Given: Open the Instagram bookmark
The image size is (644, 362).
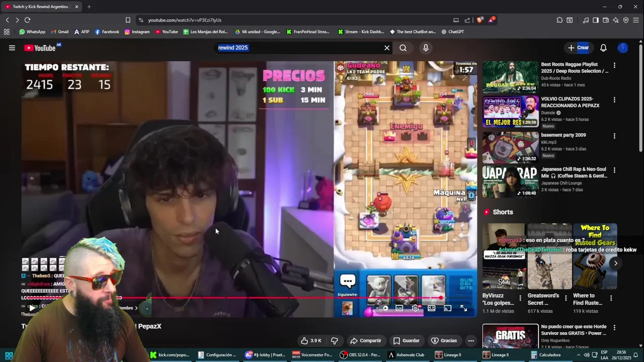Looking at the screenshot, I should (137, 32).
